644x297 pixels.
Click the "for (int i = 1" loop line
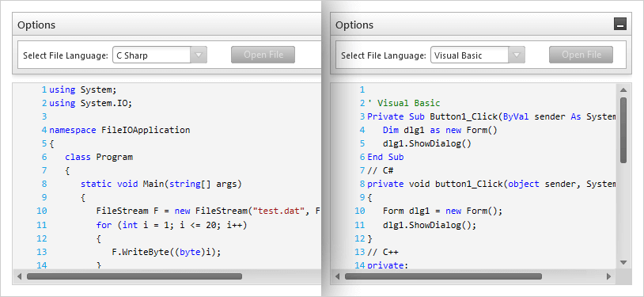[x=172, y=225]
